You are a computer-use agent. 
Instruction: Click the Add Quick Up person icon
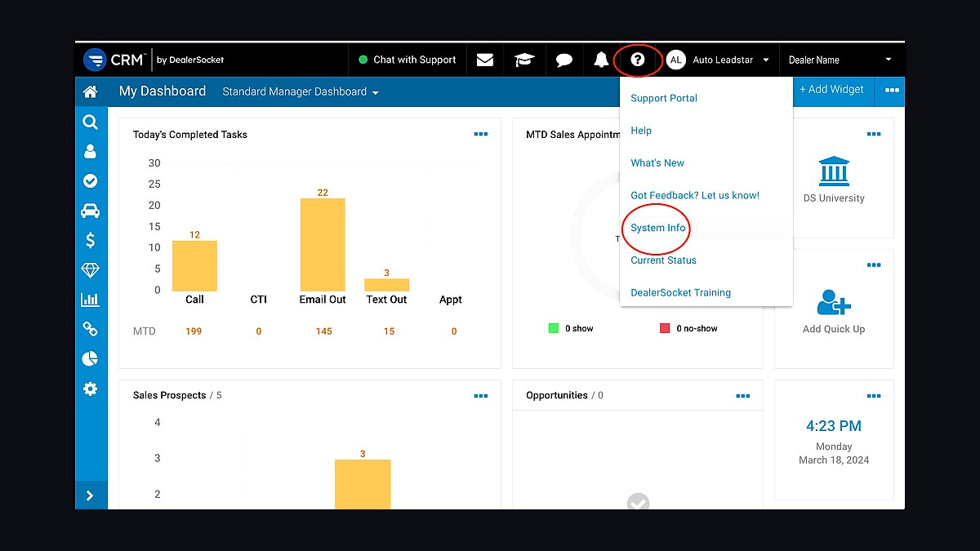(834, 303)
